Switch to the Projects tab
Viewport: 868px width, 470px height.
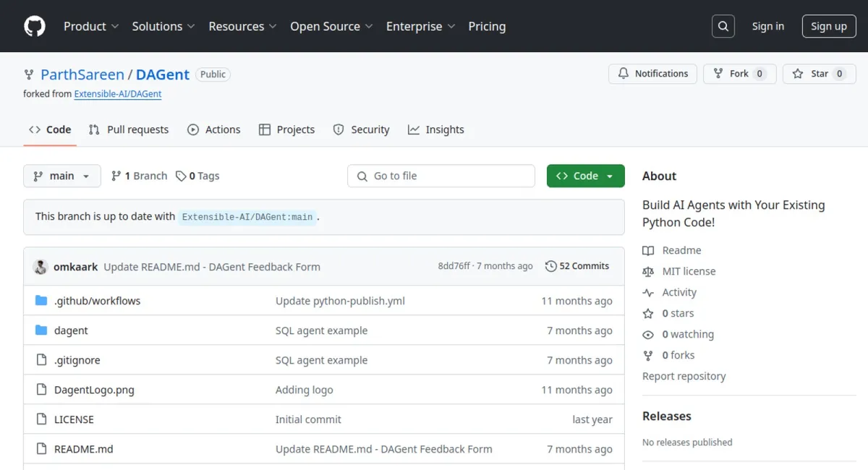coord(286,129)
